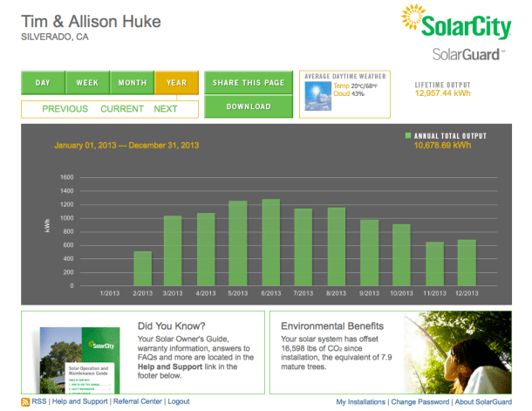Click the weather sun-and-cloud icon
Image resolution: width=532 pixels, height=411 pixels.
pyautogui.click(x=318, y=96)
